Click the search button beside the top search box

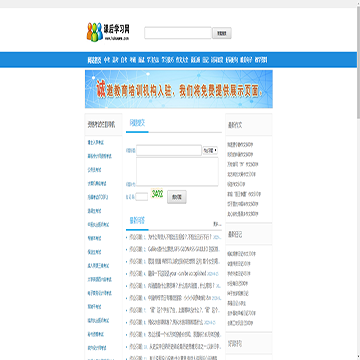coord(222,33)
